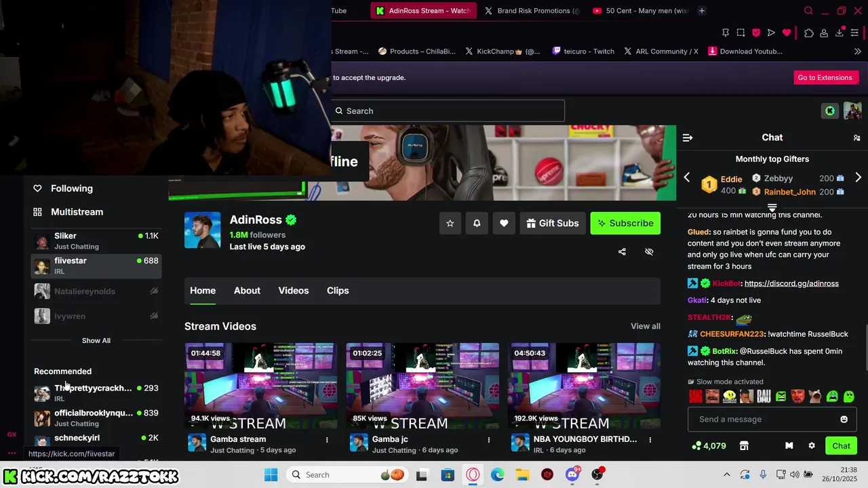Toggle the ad blocker shield icon
Screen dimensions: 868x488
tap(756, 33)
